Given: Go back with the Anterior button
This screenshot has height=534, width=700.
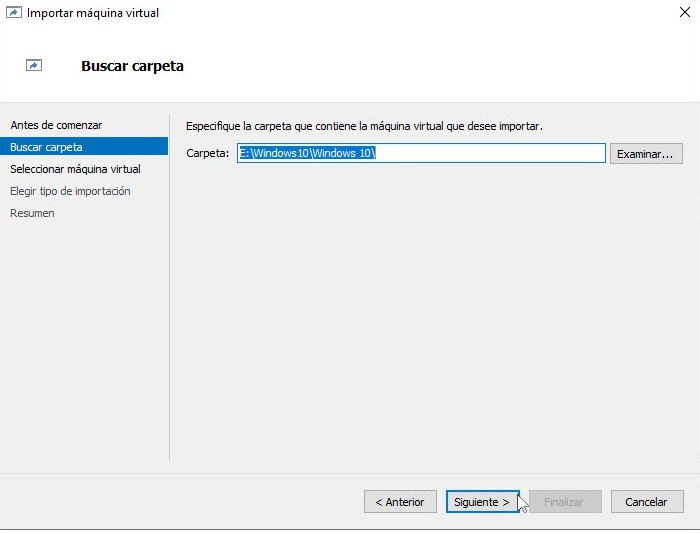Looking at the screenshot, I should pyautogui.click(x=400, y=502).
